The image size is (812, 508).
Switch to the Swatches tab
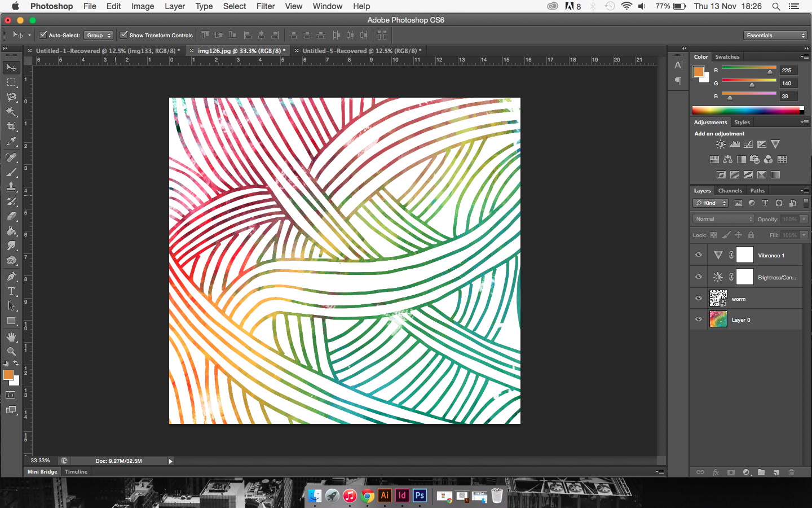(x=727, y=57)
